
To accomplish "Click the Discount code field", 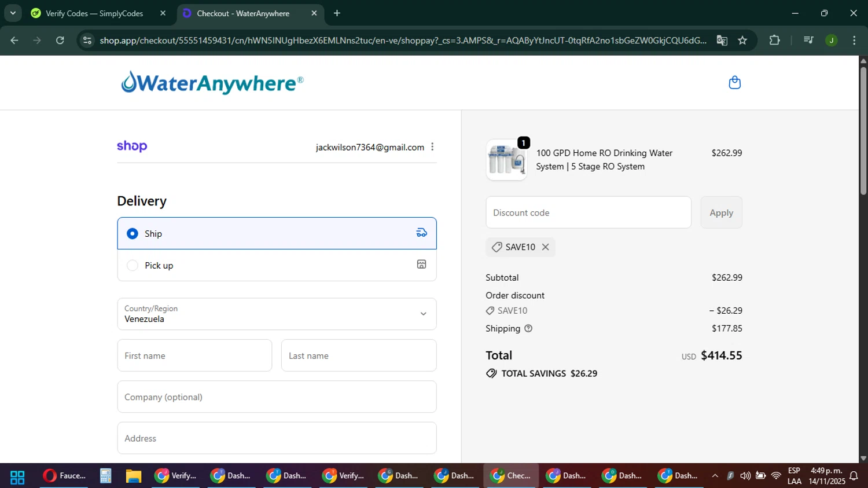I will click(x=589, y=212).
